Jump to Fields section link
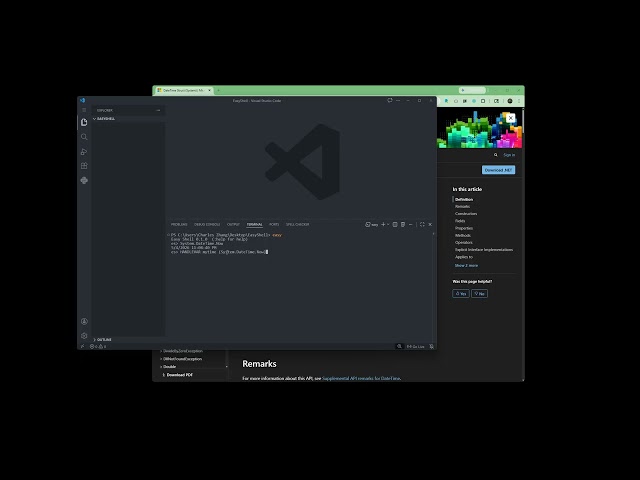Viewport: 640px width, 480px height. pos(460,221)
